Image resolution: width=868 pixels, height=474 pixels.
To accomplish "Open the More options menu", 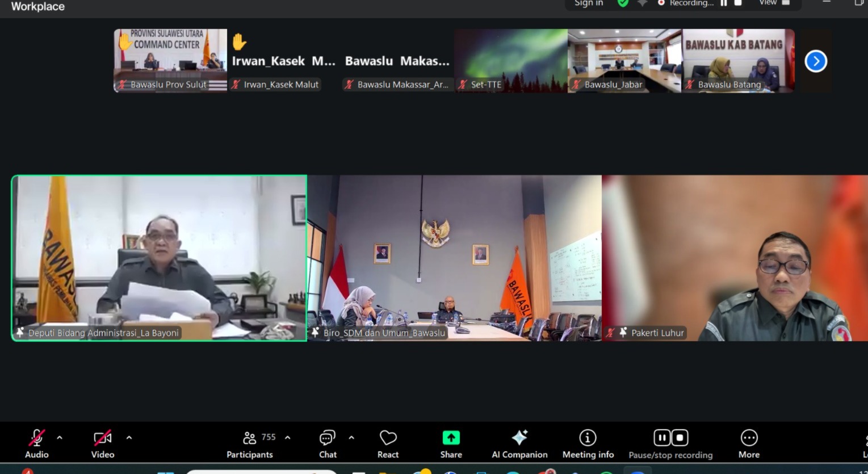I will 749,444.
